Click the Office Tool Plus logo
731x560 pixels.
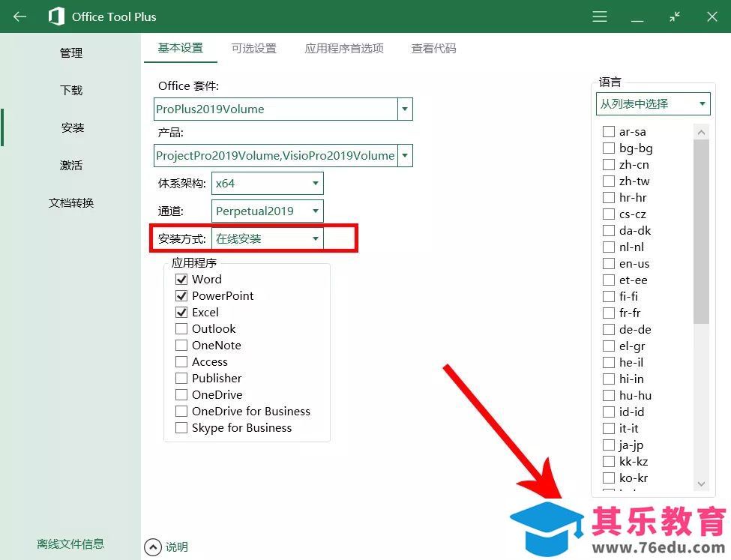pos(56,16)
